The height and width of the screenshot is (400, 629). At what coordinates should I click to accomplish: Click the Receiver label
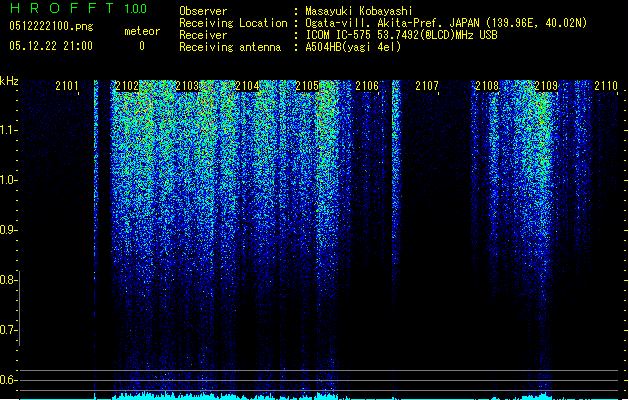point(203,35)
